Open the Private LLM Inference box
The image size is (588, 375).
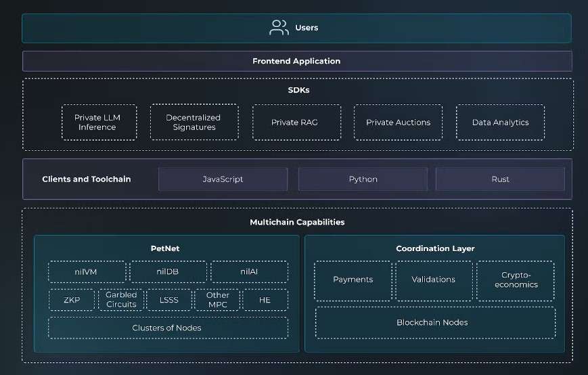pyautogui.click(x=99, y=123)
